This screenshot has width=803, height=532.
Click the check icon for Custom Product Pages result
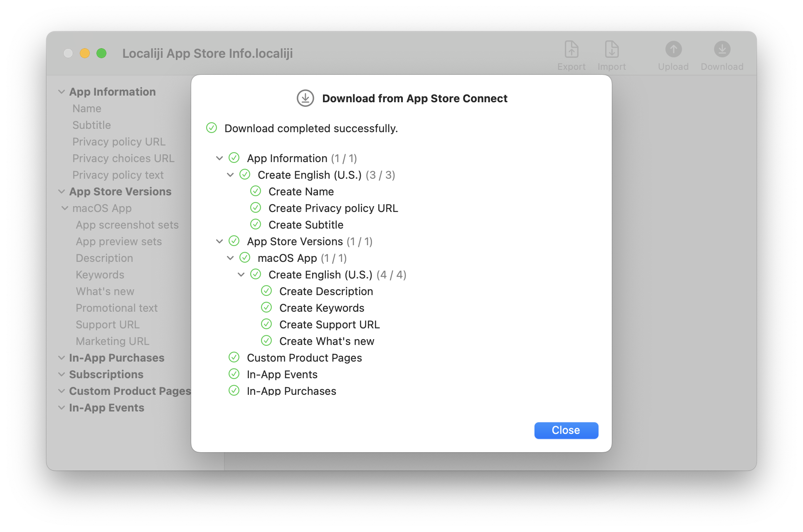click(234, 357)
